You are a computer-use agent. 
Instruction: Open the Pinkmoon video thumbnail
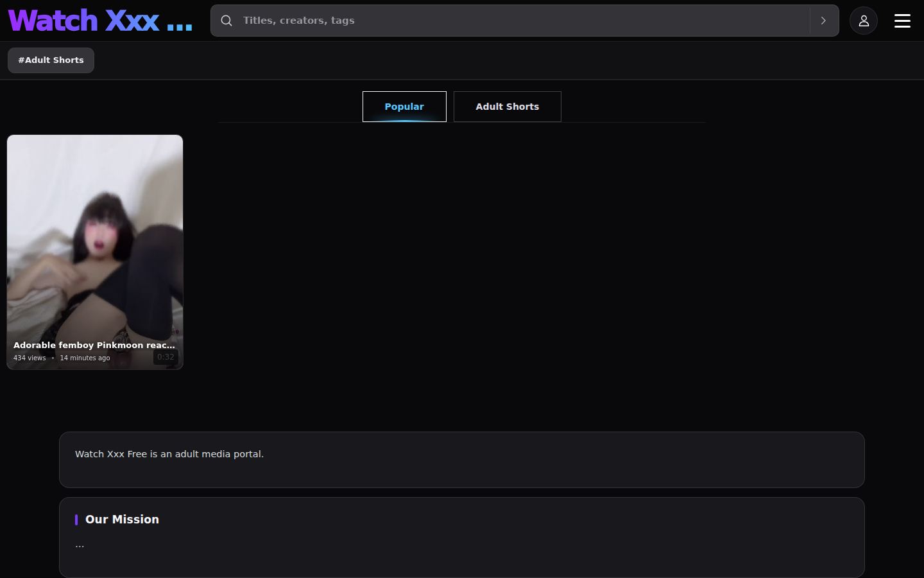coord(95,252)
